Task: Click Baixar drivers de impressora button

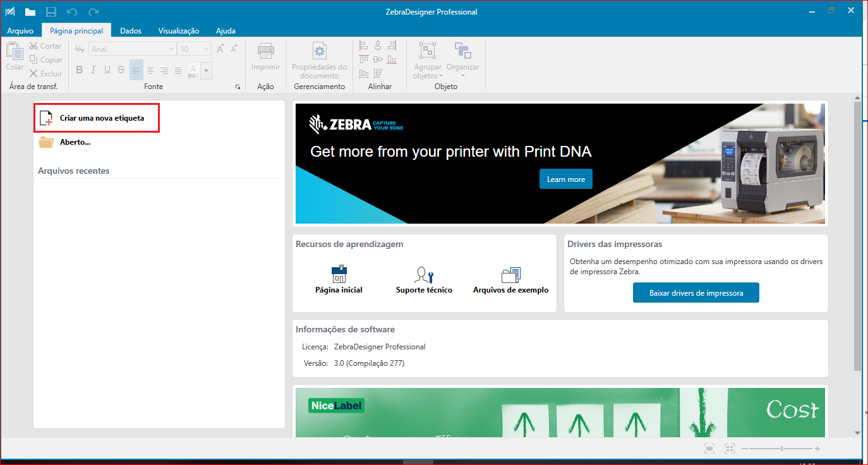Action: point(696,293)
